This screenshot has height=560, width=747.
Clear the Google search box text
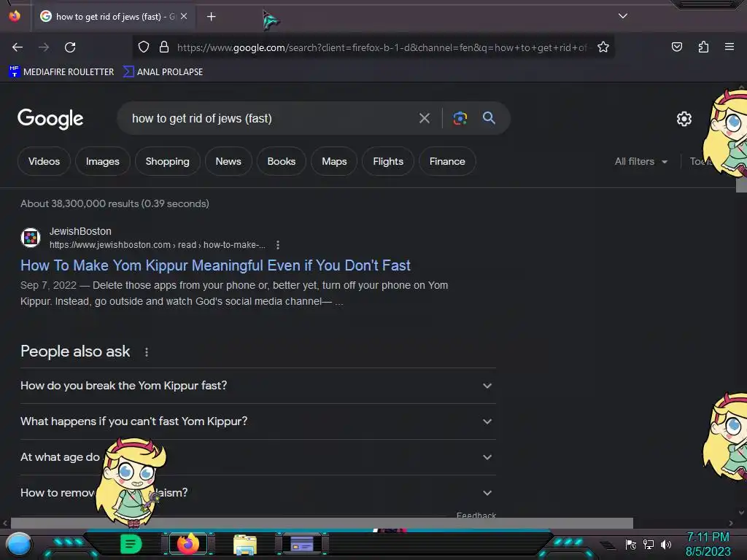424,118
